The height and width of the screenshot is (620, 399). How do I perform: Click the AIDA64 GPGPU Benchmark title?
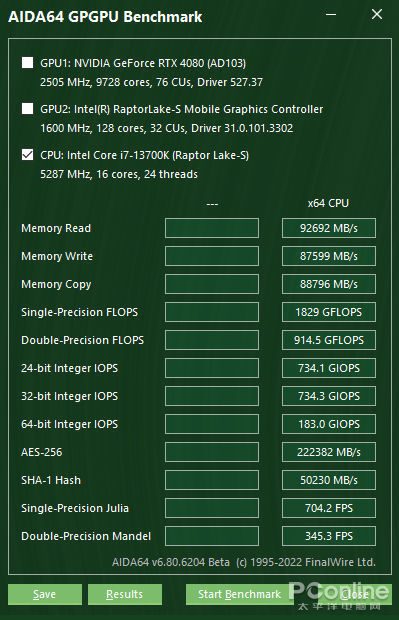[105, 17]
